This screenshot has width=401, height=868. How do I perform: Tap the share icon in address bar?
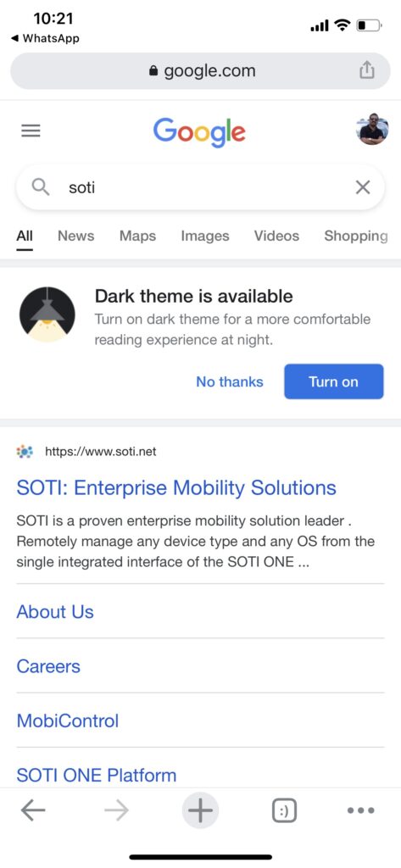pyautogui.click(x=366, y=70)
